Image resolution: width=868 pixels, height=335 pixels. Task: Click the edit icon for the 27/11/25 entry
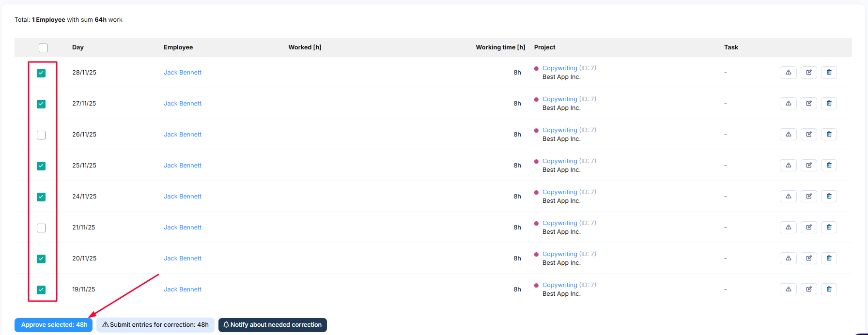point(808,104)
